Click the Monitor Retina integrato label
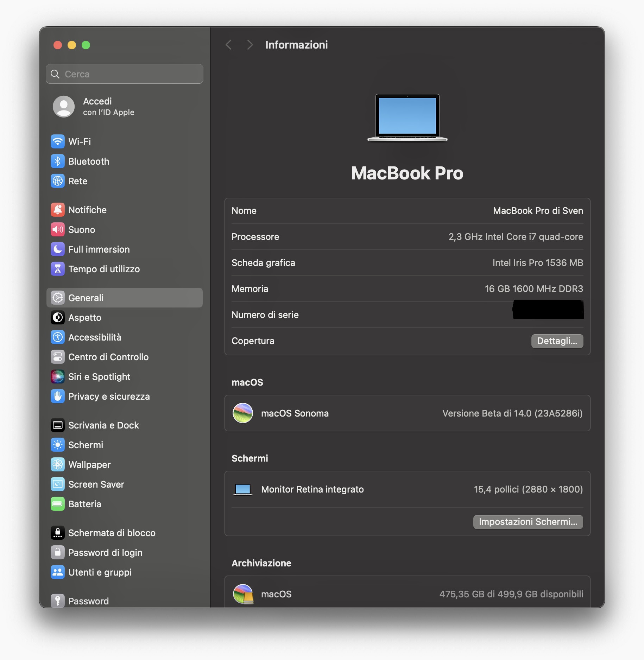The image size is (644, 660). click(312, 489)
